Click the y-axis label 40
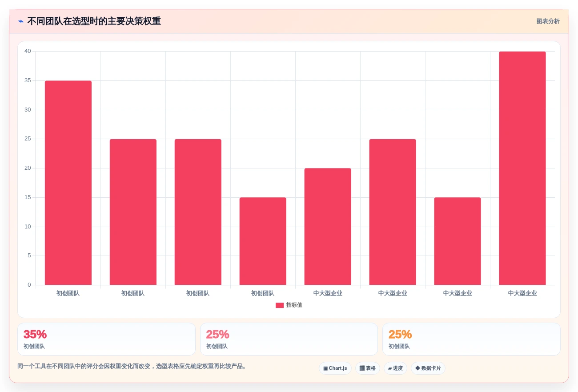This screenshot has height=392, width=578. pyautogui.click(x=28, y=51)
